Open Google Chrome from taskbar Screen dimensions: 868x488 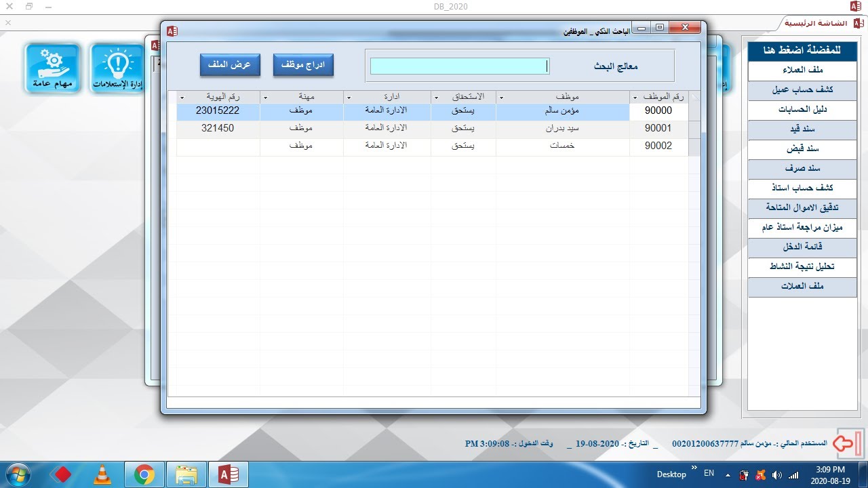click(144, 474)
